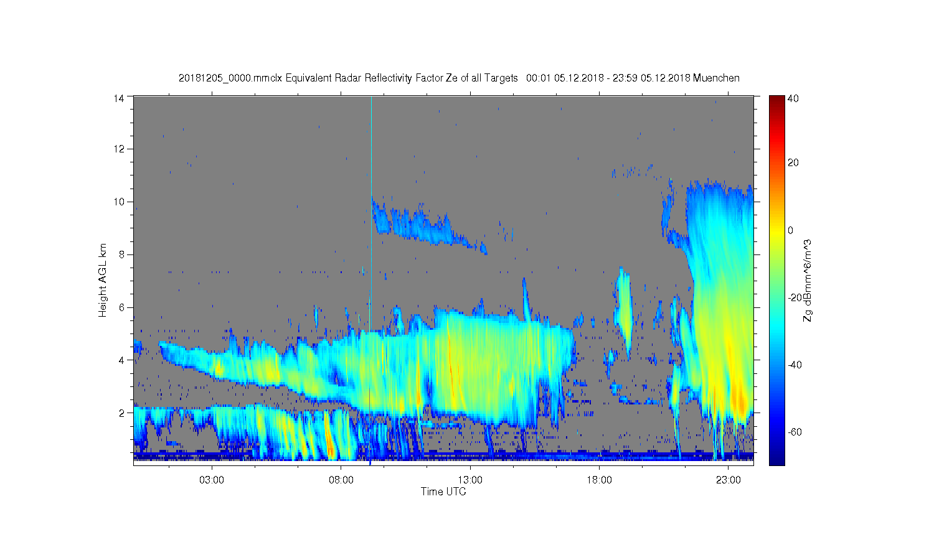Click the color bar label 40
This screenshot has height=560, width=934.
(x=793, y=98)
